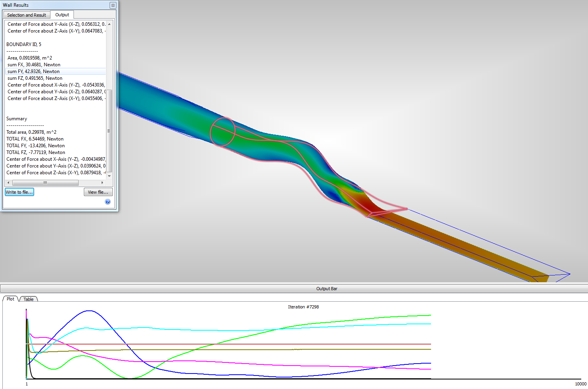
Task: Select the Output tab
Action: point(62,15)
